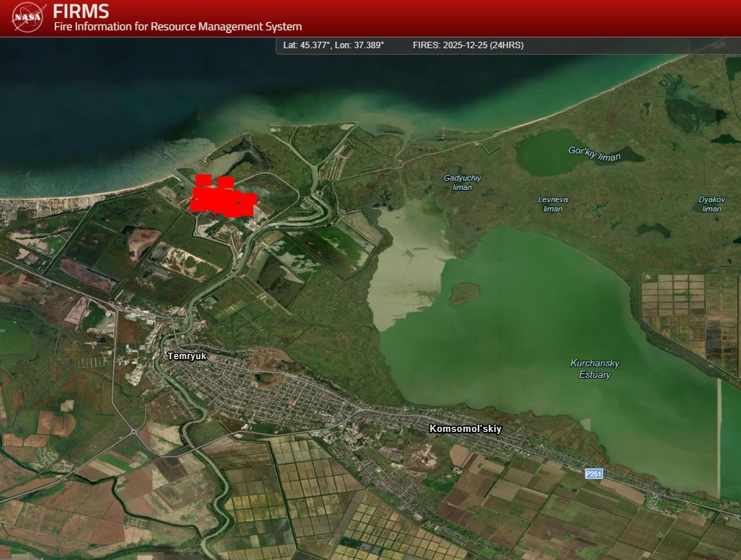Click the Fire Information for Resource Management System subtitle

click(177, 27)
